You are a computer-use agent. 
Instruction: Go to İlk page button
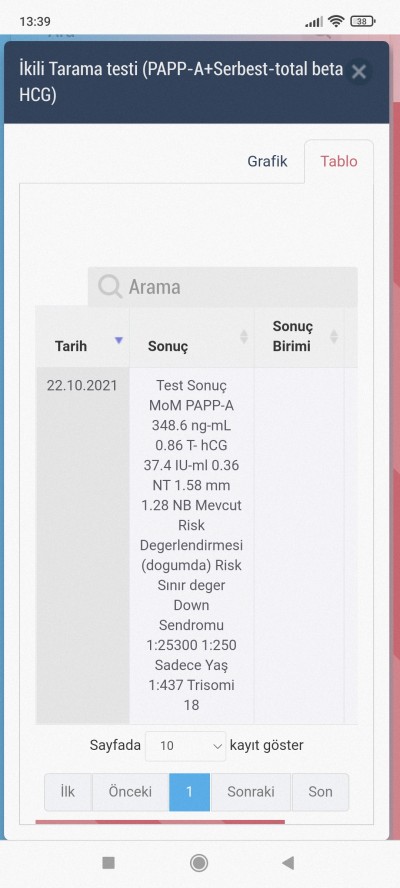point(68,792)
